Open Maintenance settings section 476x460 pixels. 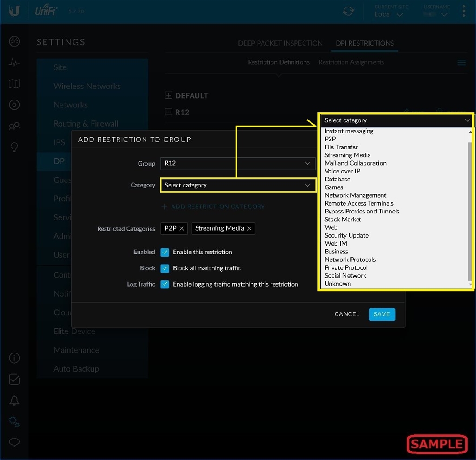pyautogui.click(x=92, y=350)
